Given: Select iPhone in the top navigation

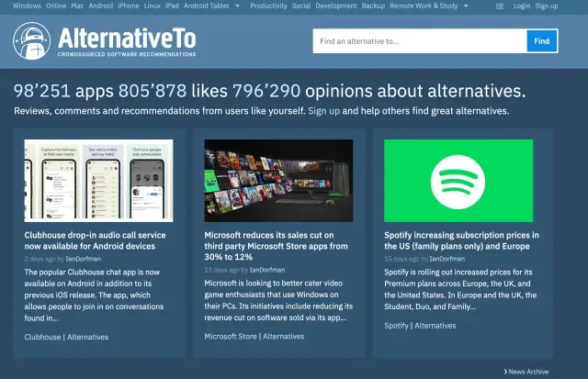Looking at the screenshot, I should (129, 6).
